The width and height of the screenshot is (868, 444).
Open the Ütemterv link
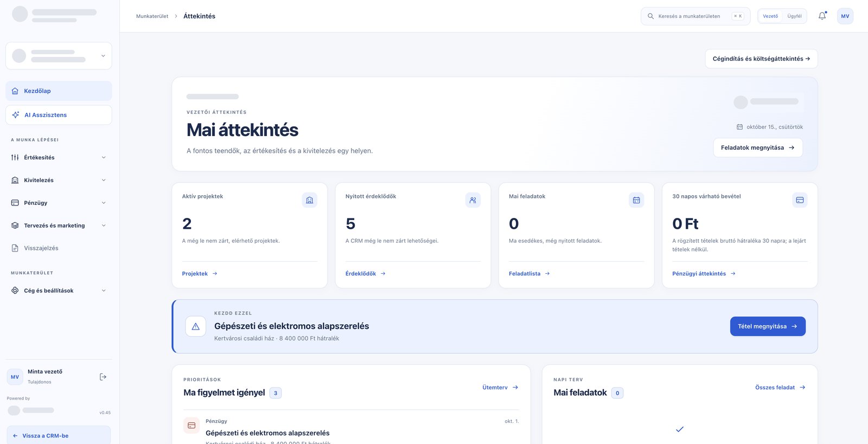[500, 388]
